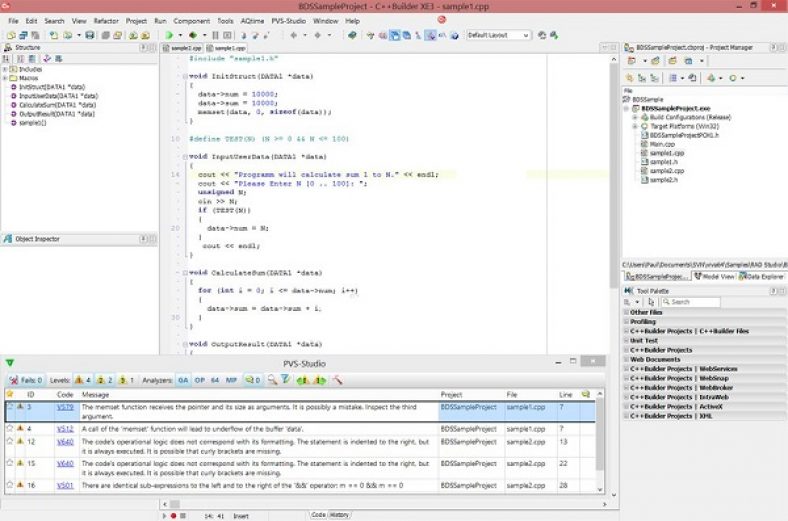Open the PVS-Studio menu

tap(287, 20)
